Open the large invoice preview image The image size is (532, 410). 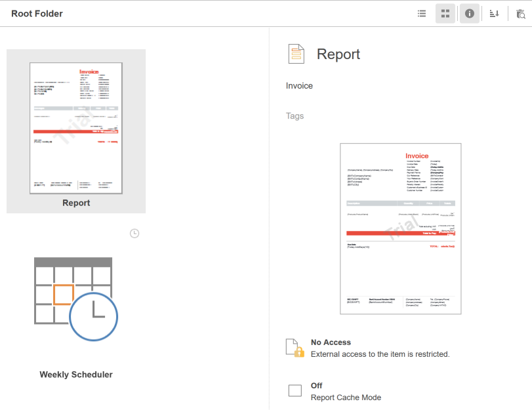[401, 228]
